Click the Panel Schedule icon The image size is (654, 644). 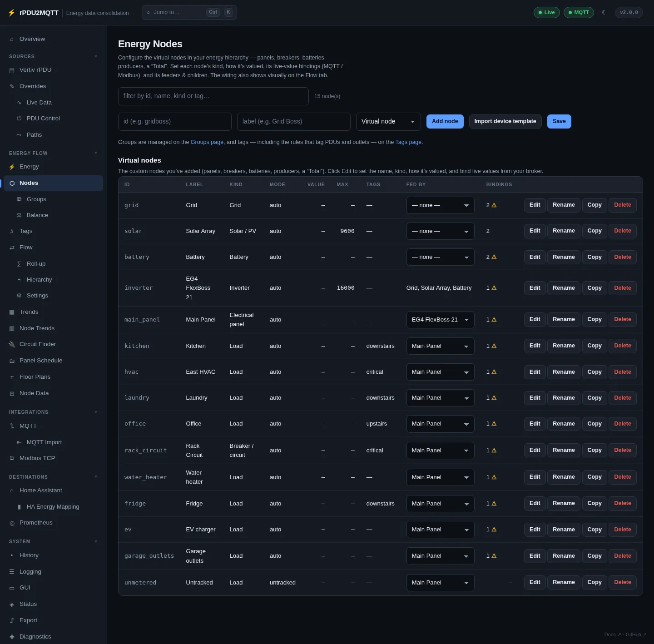(12, 361)
